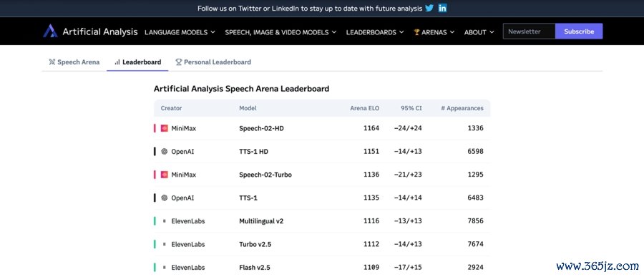Viewport: 644px width, 277px height.
Task: Switch to the Speech Arena tab
Action: tap(74, 62)
